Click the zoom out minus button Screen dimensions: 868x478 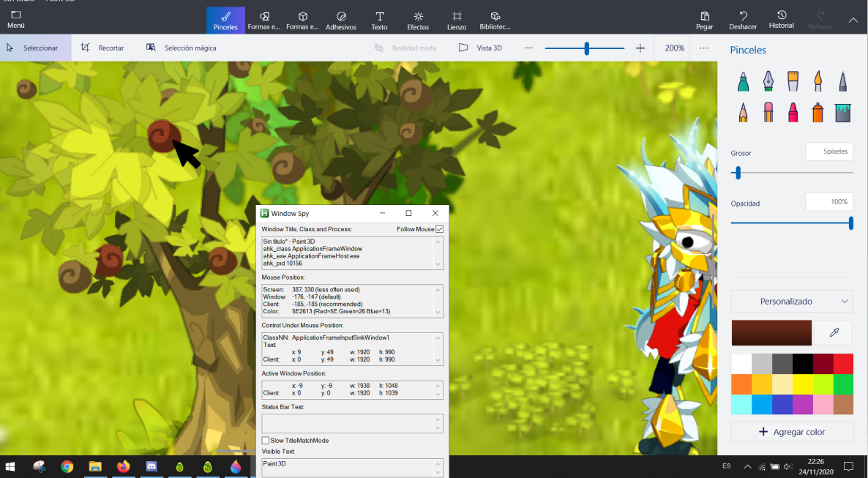pos(528,48)
